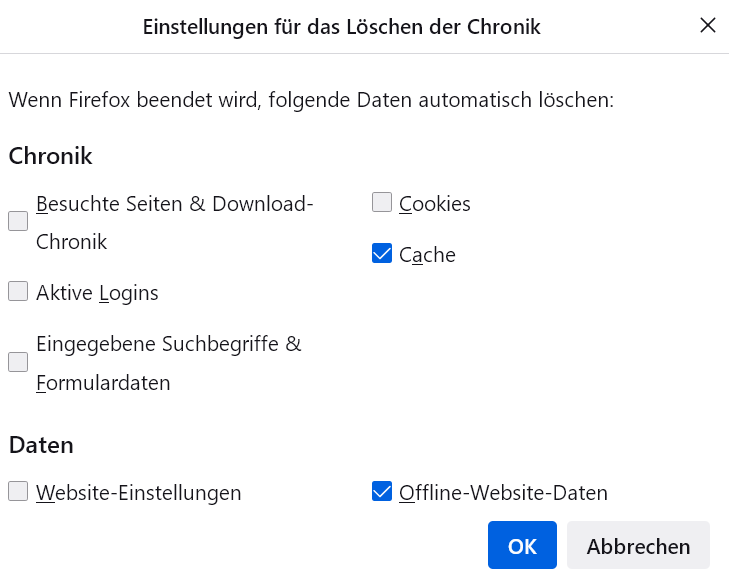Click the Aktive Logins label text
The height and width of the screenshot is (579, 729).
97,293
